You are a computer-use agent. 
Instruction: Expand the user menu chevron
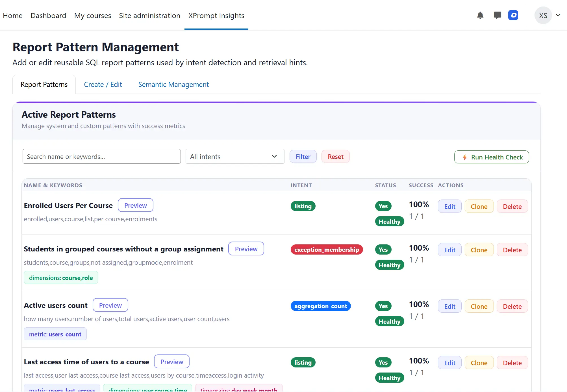coord(558,15)
